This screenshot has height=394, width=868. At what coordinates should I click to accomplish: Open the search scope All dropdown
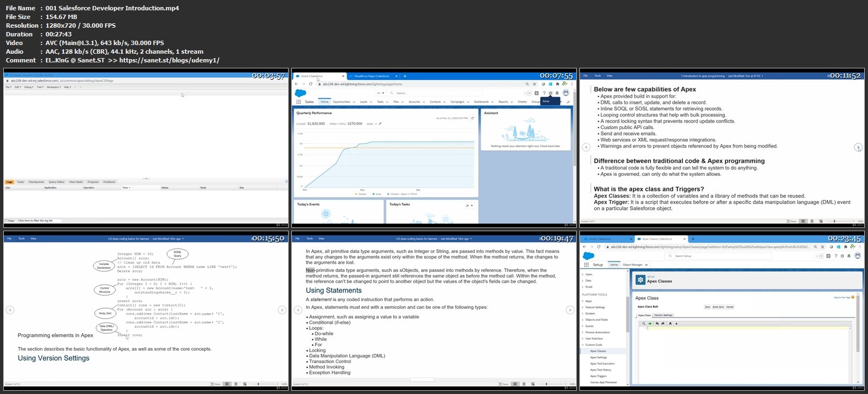380,93
